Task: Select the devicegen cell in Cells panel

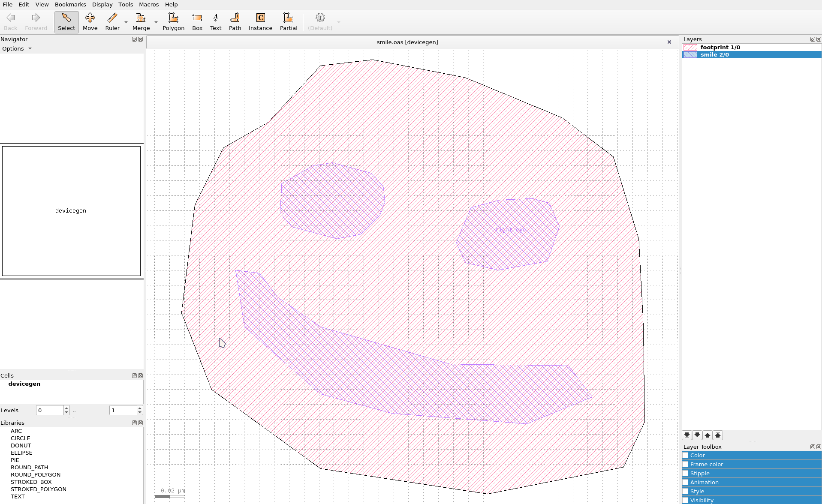Action: [x=24, y=384]
